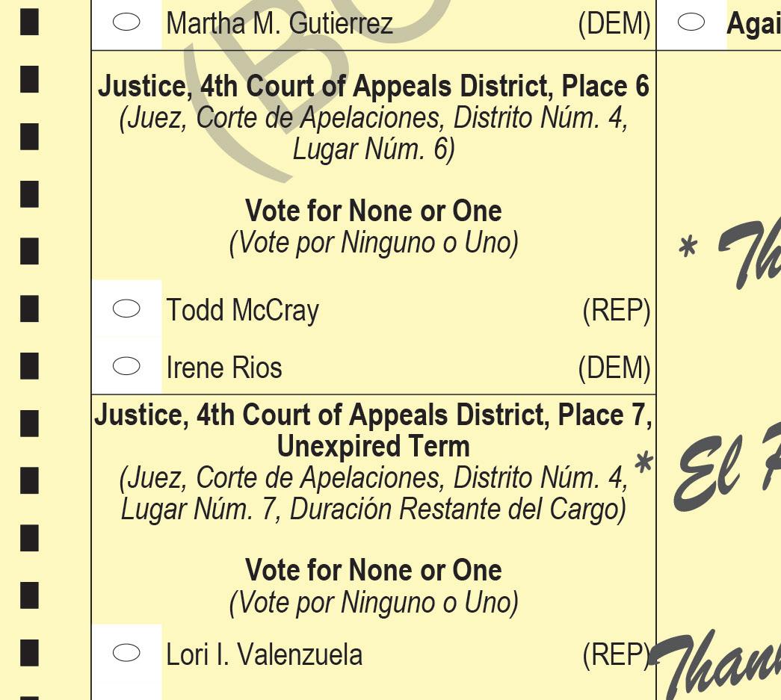Click the Place 7 Unexpired Term heading
781x700 pixels.
point(374,430)
